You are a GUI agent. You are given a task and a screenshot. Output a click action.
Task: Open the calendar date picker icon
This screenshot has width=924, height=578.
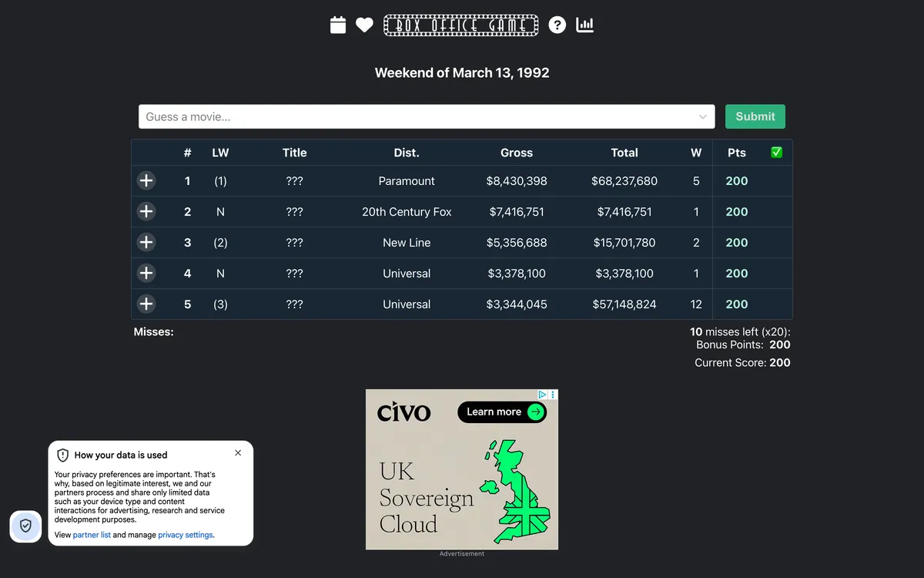coord(338,25)
